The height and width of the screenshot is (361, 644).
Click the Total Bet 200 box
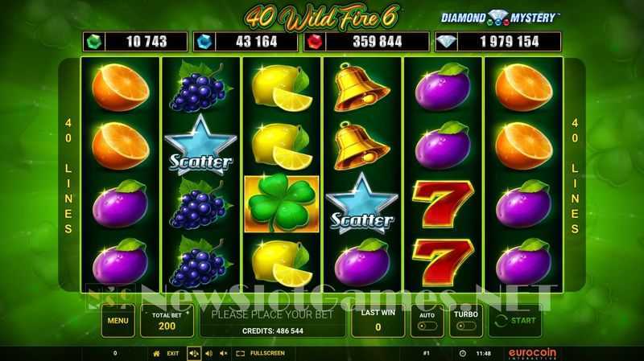[x=167, y=321]
